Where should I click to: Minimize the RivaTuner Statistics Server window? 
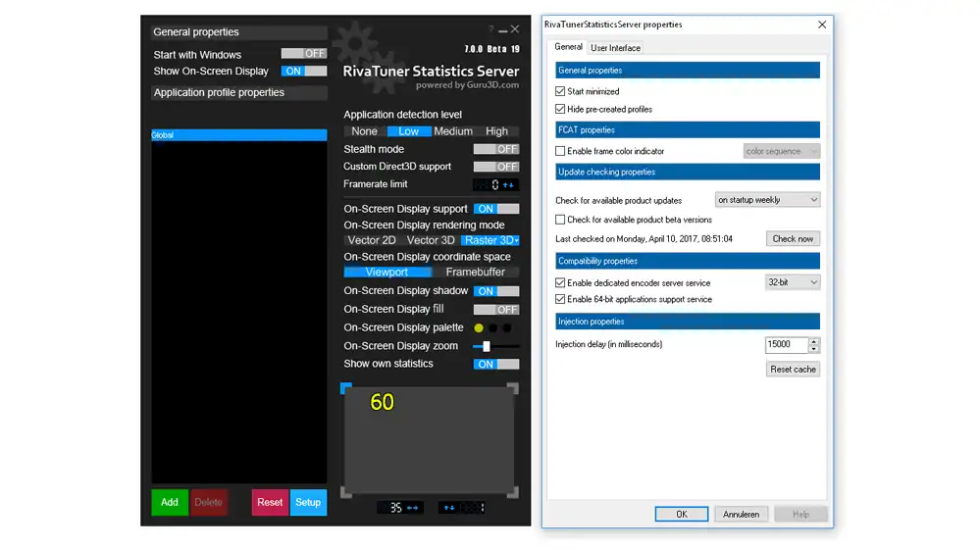click(x=503, y=30)
